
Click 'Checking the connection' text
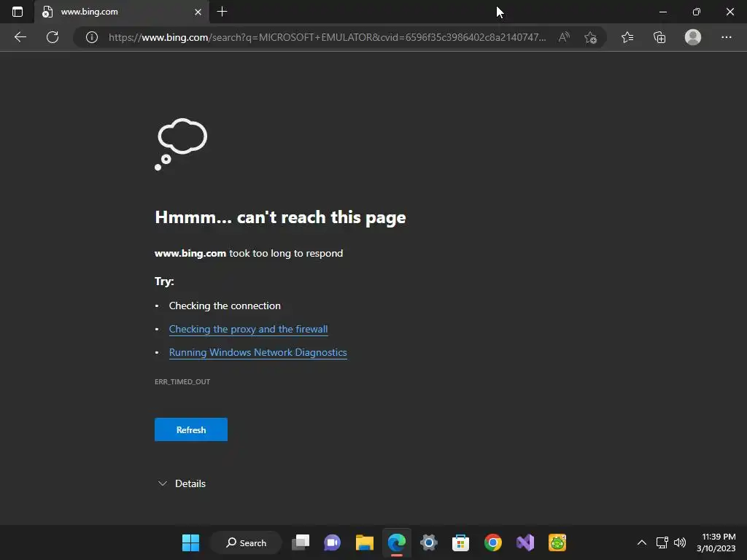coord(225,306)
